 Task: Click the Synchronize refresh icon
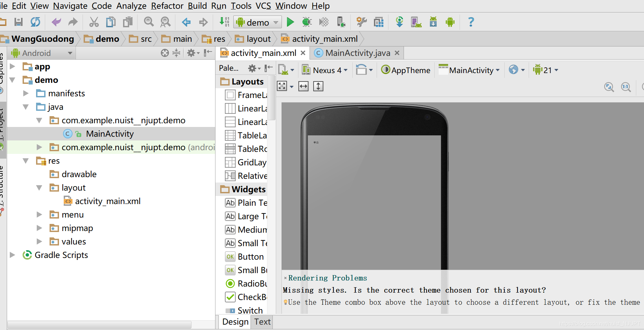pos(35,22)
